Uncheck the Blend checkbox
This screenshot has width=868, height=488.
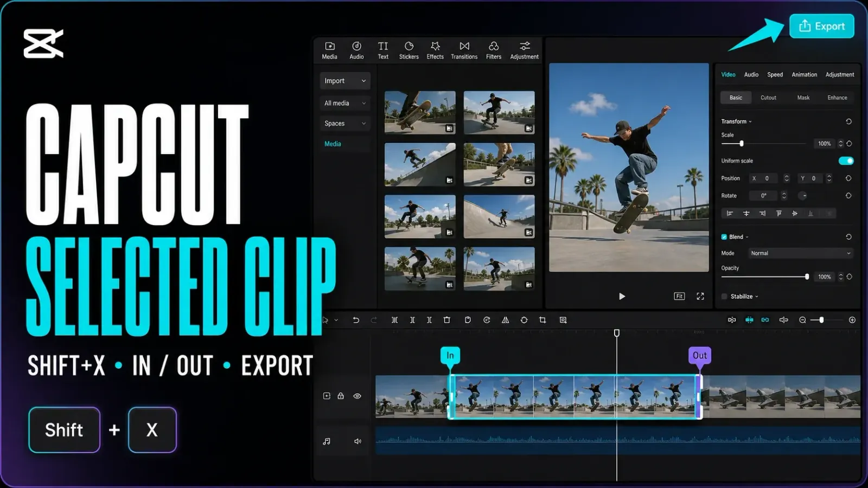click(x=724, y=237)
